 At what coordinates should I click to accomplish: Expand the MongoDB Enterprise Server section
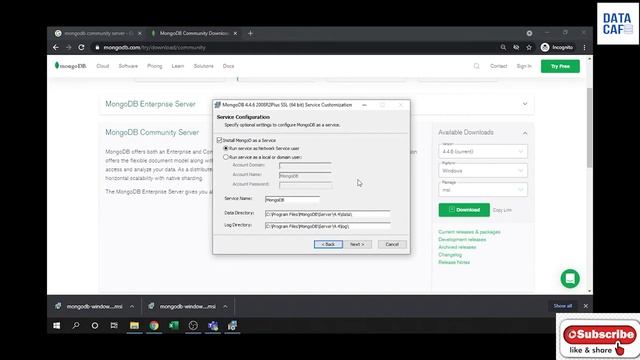[525, 104]
